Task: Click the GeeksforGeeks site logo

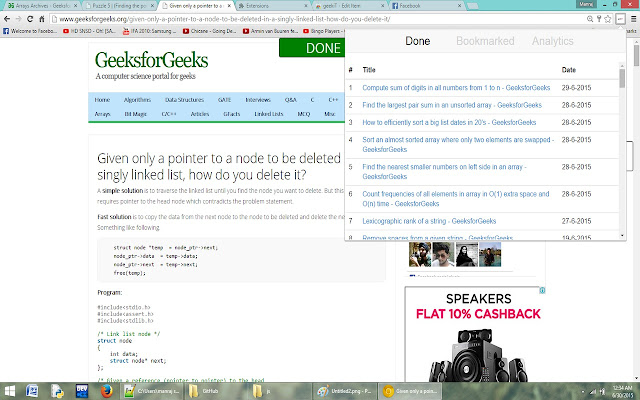Action: (151, 60)
